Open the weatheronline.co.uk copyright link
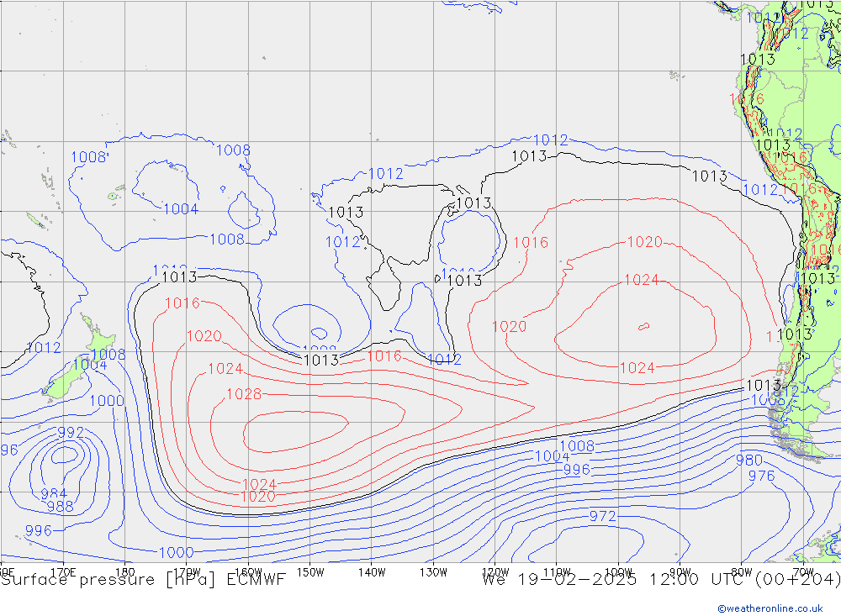This screenshot has width=841, height=616. [770, 608]
